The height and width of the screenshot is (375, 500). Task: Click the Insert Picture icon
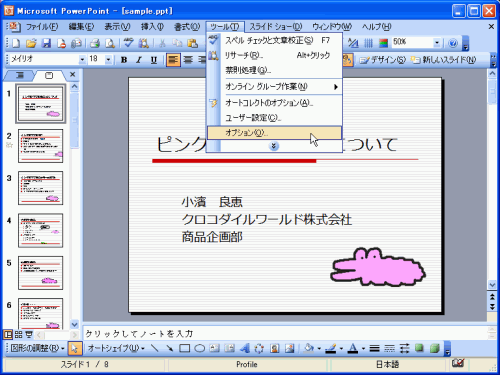point(289,348)
